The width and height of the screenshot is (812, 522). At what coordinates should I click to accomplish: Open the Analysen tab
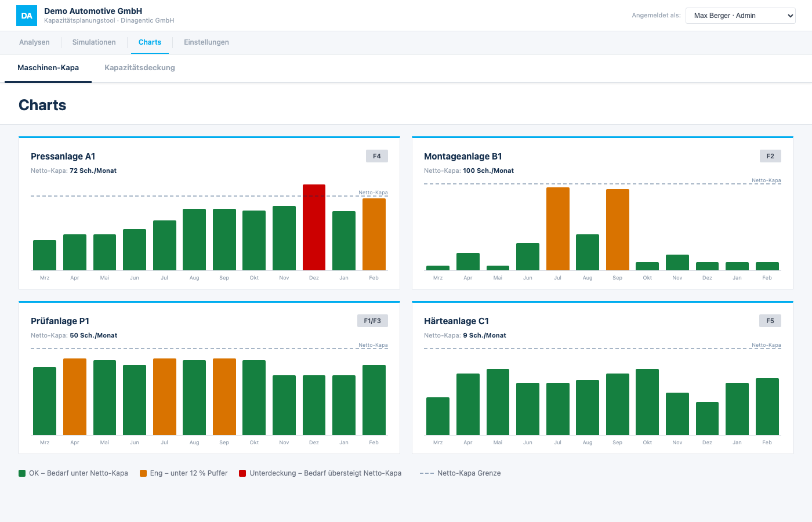(x=34, y=42)
